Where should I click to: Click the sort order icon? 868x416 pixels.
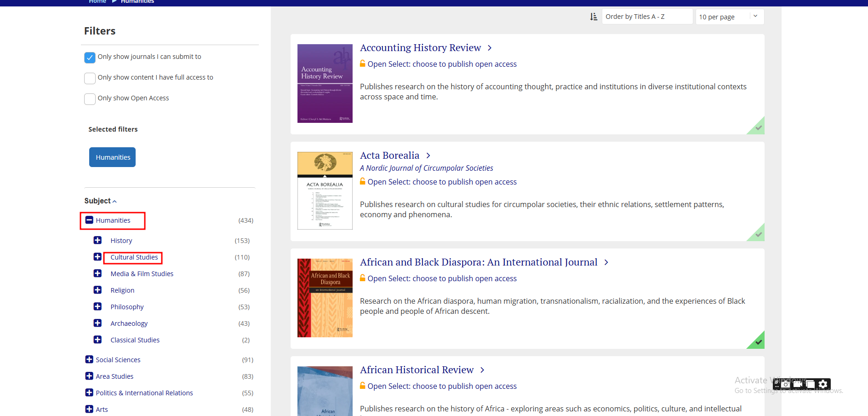tap(594, 17)
